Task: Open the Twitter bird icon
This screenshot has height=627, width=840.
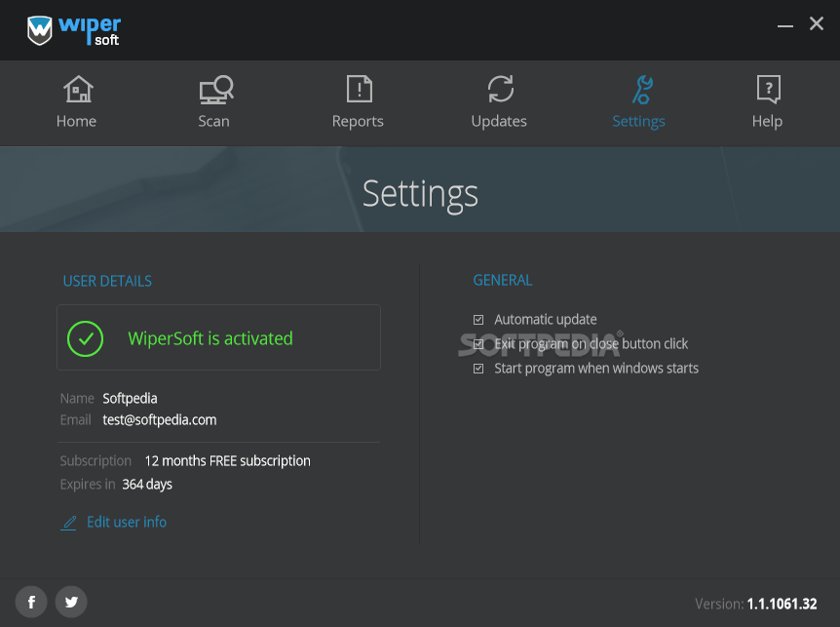Action: [x=71, y=602]
